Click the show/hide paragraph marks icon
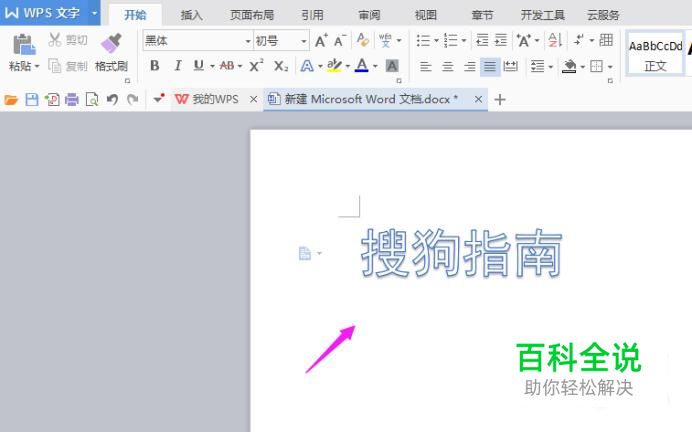Screen dimensions: 692x432 coord(579,40)
